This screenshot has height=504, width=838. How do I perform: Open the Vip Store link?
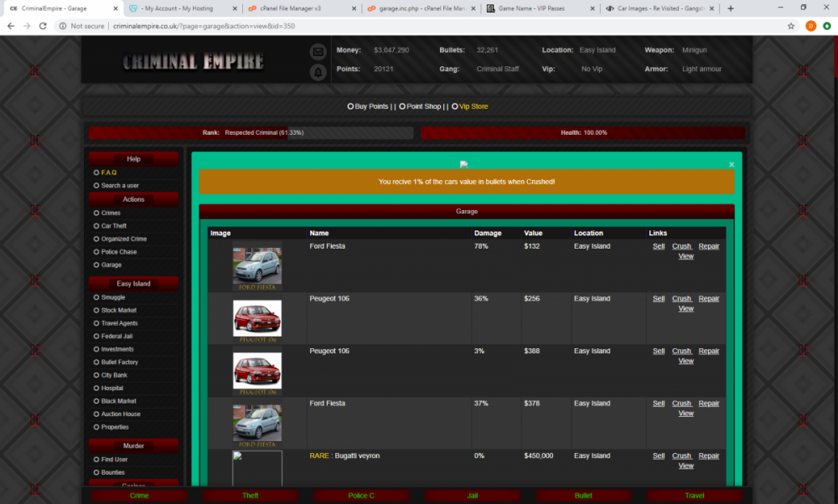473,106
